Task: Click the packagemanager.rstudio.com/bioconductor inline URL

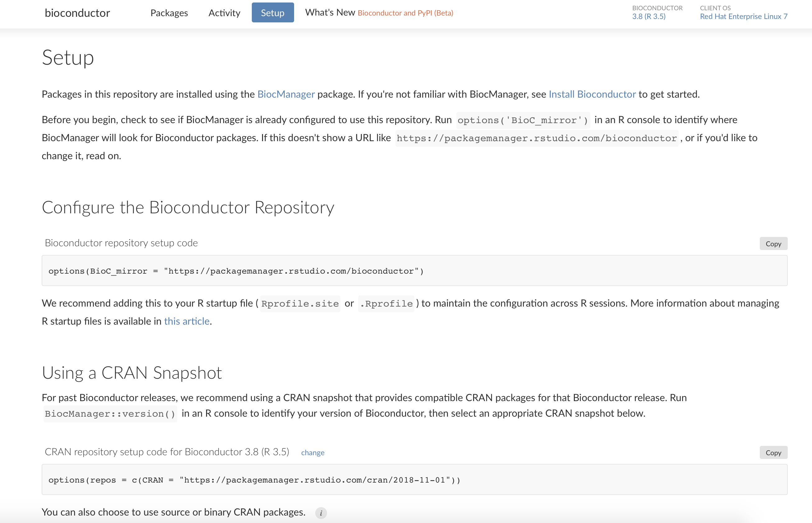Action: click(x=536, y=138)
